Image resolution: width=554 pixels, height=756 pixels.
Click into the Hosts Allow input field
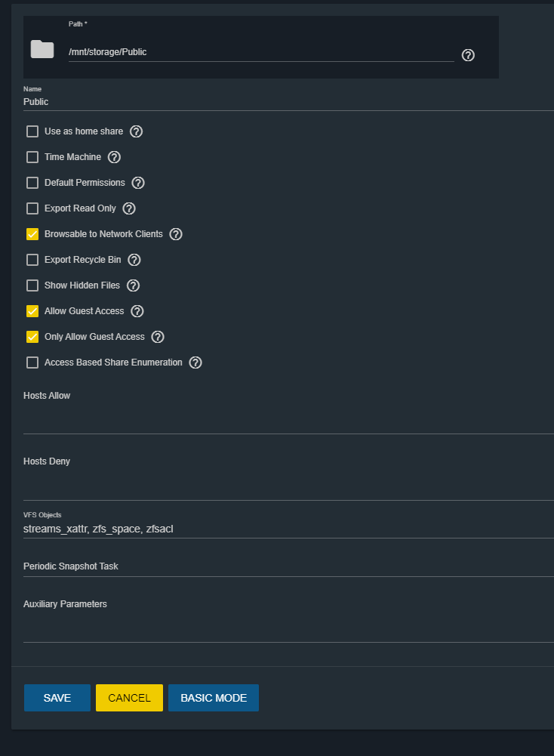click(288, 419)
